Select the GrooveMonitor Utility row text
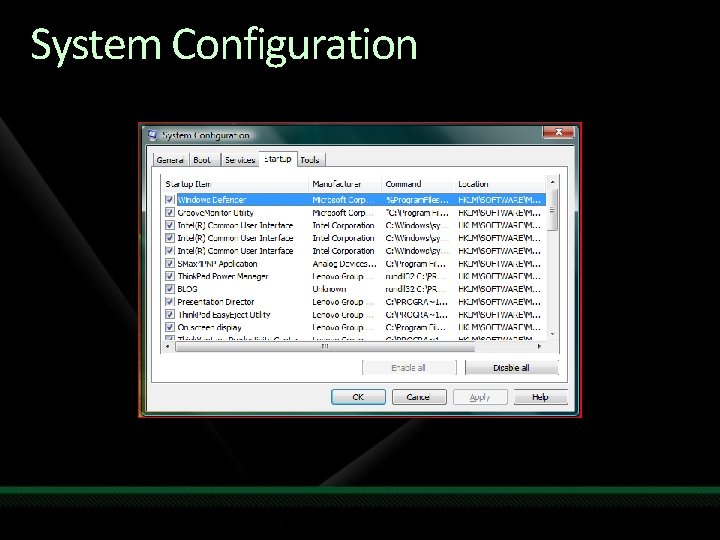 (x=215, y=213)
